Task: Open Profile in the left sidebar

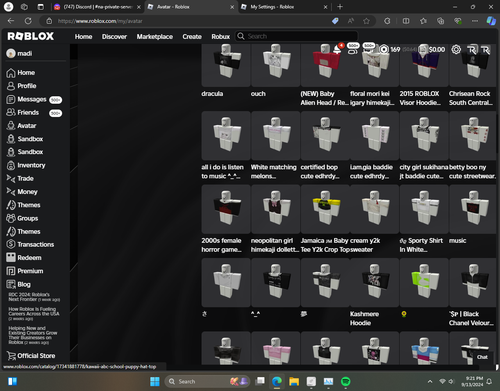Action: pos(21,86)
